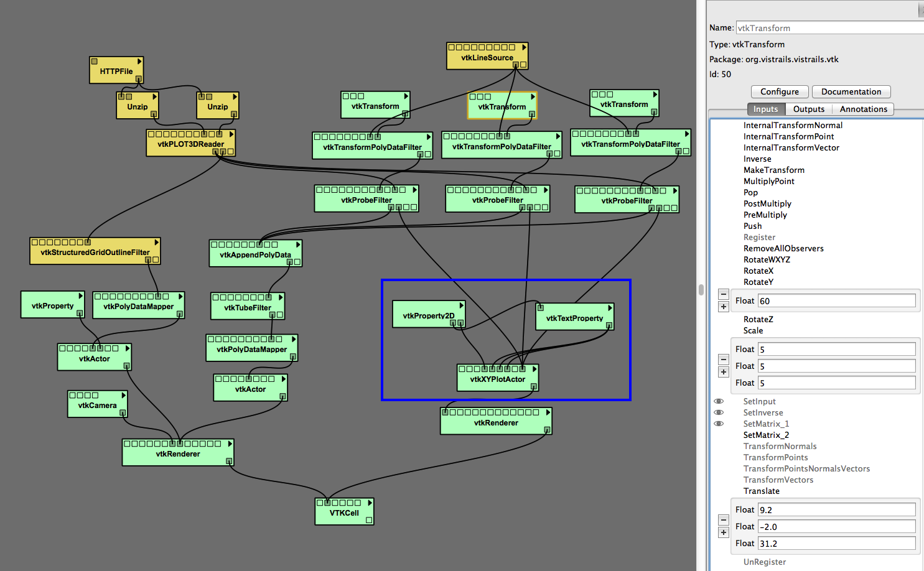This screenshot has width=924, height=571.
Task: Click the triangle arrow on VTKCell module
Action: click(x=370, y=503)
